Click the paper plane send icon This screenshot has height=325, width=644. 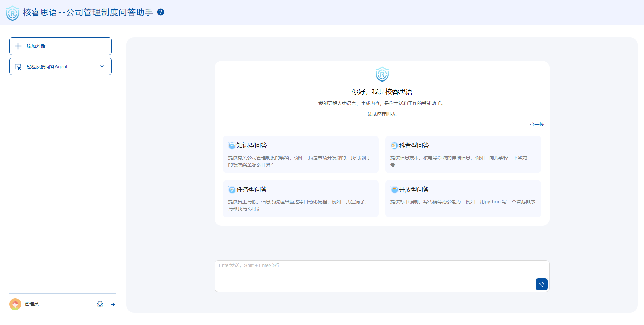pos(541,284)
